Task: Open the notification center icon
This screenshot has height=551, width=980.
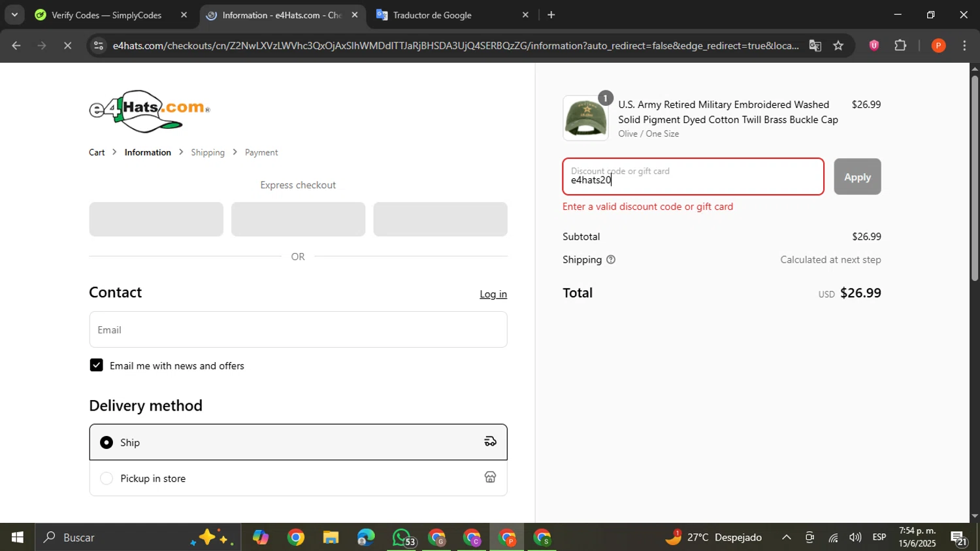Action: (x=959, y=538)
